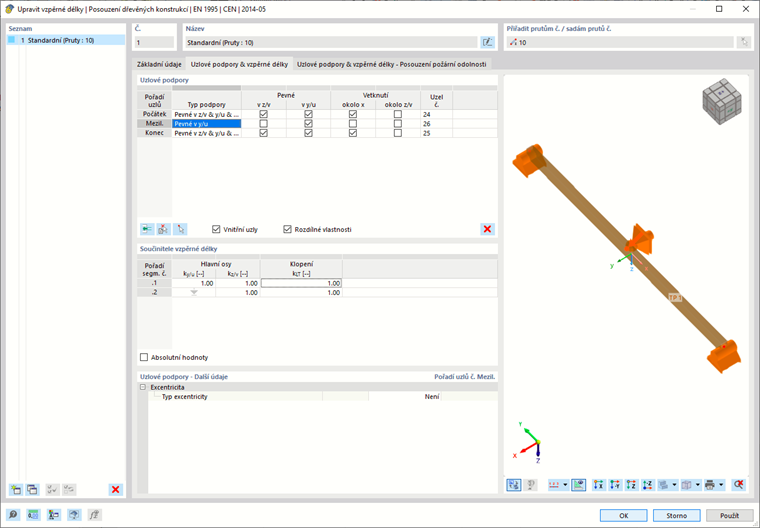Click the blue view/model icon in bottom bar

pyautogui.click(x=74, y=515)
